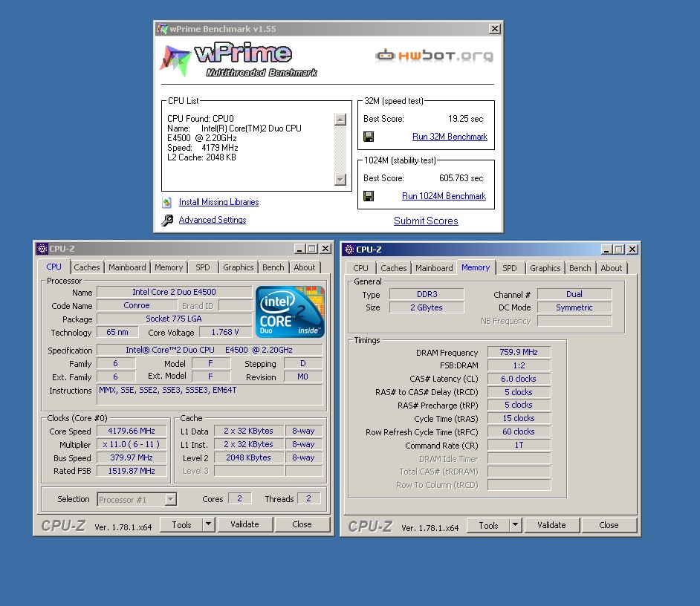This screenshot has height=606, width=700.
Task: Close the left CPU-Z window
Action: (x=326, y=249)
